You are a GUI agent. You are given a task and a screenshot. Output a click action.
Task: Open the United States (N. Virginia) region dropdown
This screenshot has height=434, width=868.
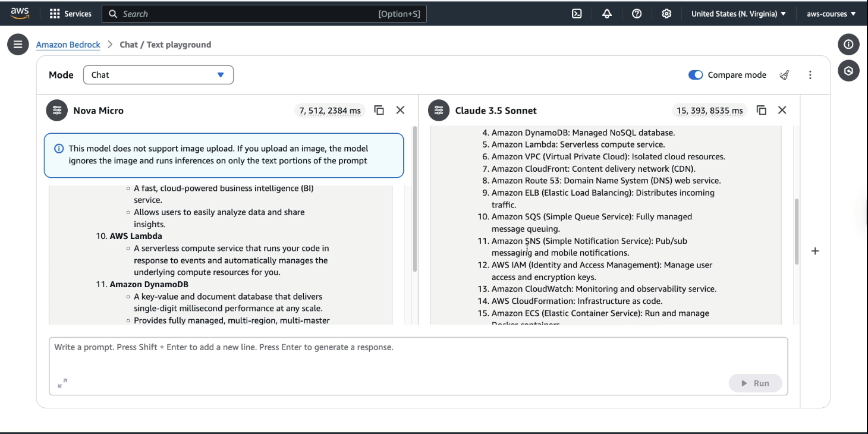pos(738,14)
